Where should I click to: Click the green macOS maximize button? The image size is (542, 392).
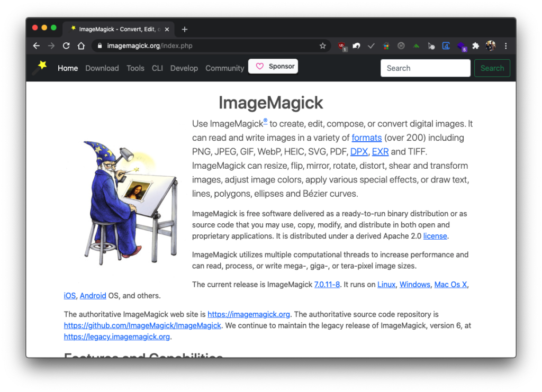pyautogui.click(x=53, y=28)
